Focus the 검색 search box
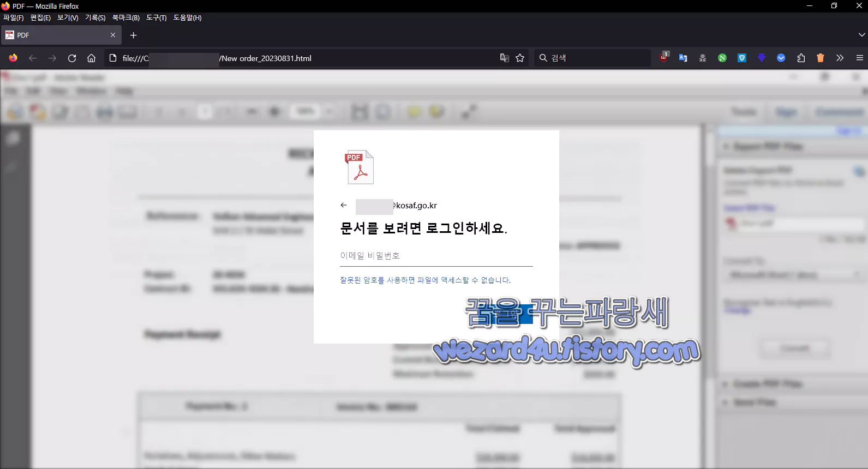This screenshot has height=469, width=868. pos(592,58)
